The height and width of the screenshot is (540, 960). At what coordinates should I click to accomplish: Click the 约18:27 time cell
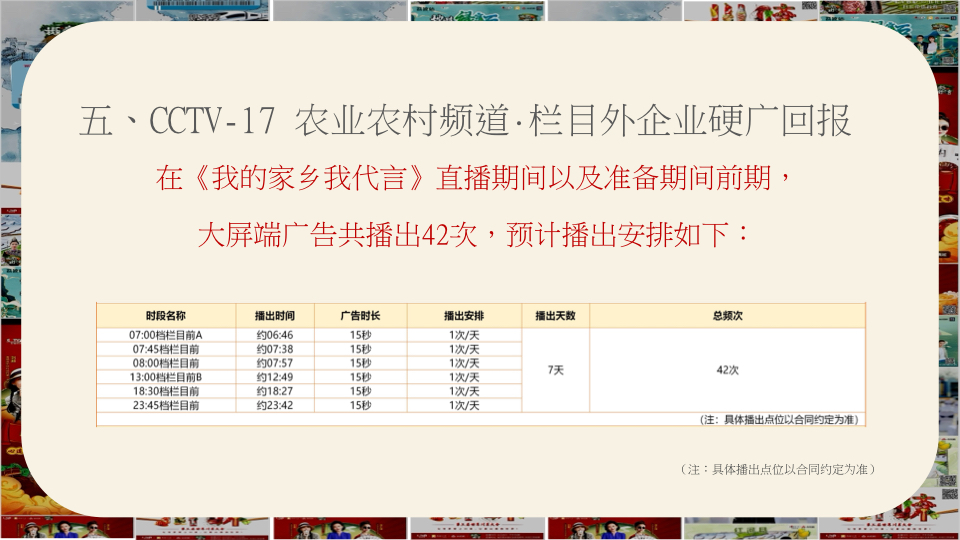[x=275, y=391]
